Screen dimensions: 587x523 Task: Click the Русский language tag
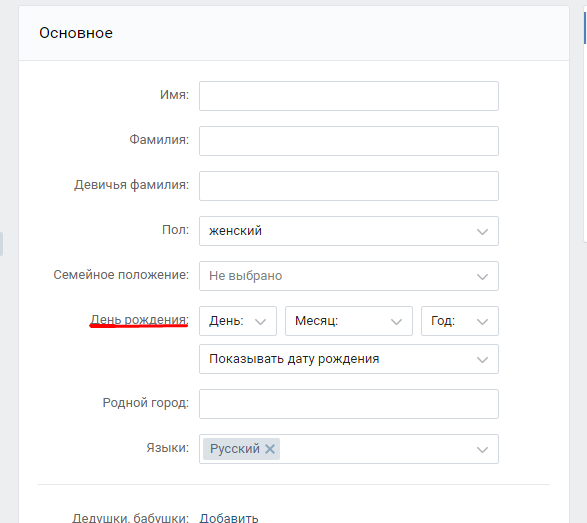(x=235, y=448)
